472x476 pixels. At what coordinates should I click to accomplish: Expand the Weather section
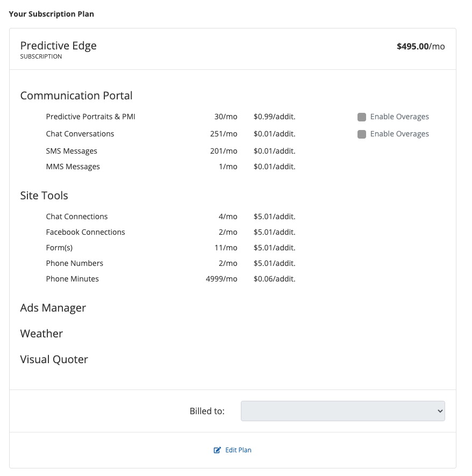(x=41, y=334)
